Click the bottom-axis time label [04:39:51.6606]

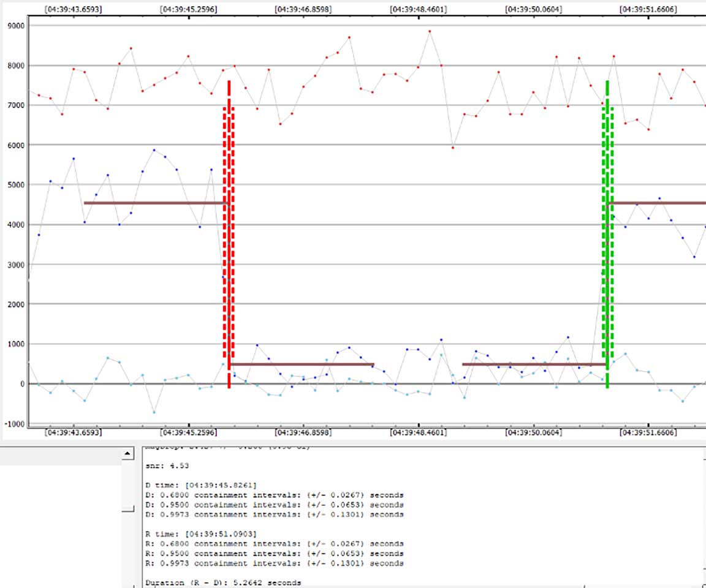pos(648,432)
